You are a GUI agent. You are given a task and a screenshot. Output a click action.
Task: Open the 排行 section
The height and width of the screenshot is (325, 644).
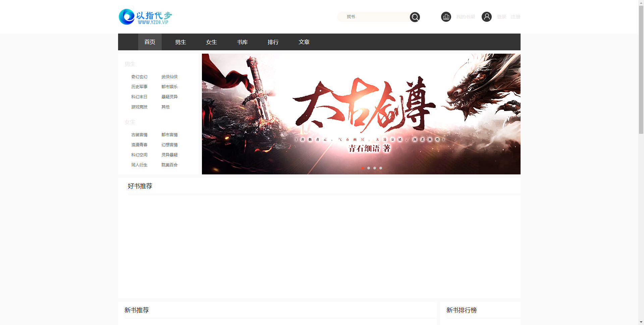coord(273,42)
